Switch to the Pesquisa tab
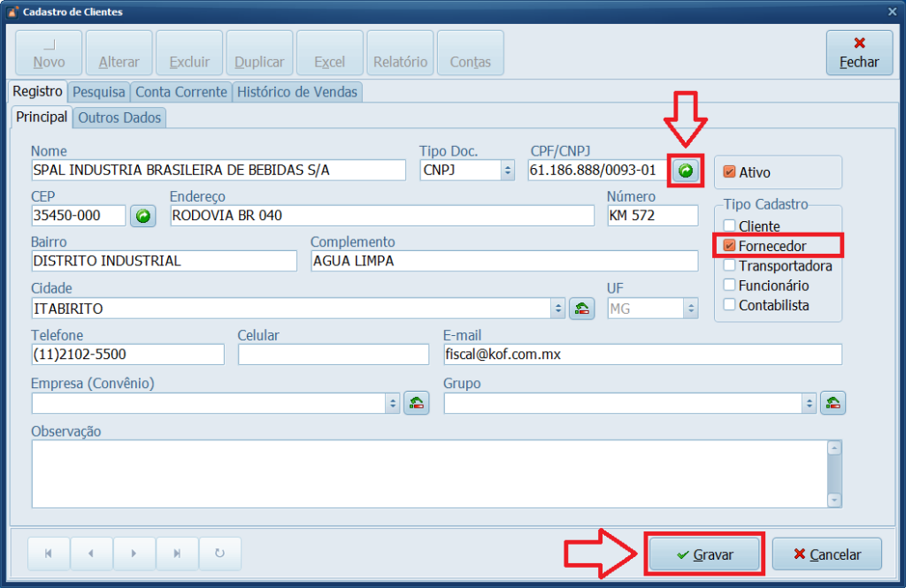 tap(99, 92)
